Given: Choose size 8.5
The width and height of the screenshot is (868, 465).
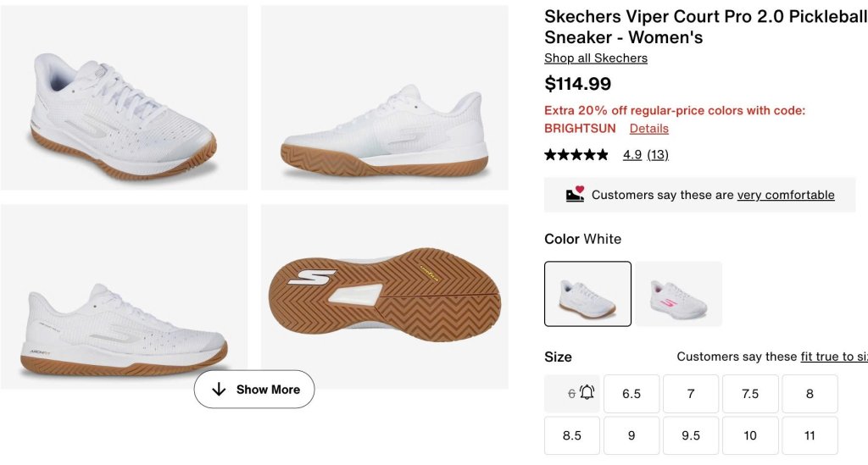Looking at the screenshot, I should pyautogui.click(x=572, y=435).
